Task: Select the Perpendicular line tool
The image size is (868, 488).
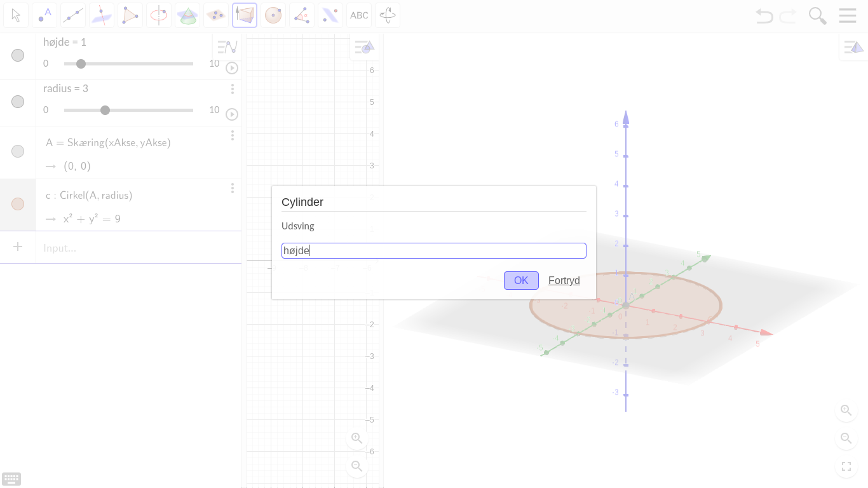Action: coord(102,15)
